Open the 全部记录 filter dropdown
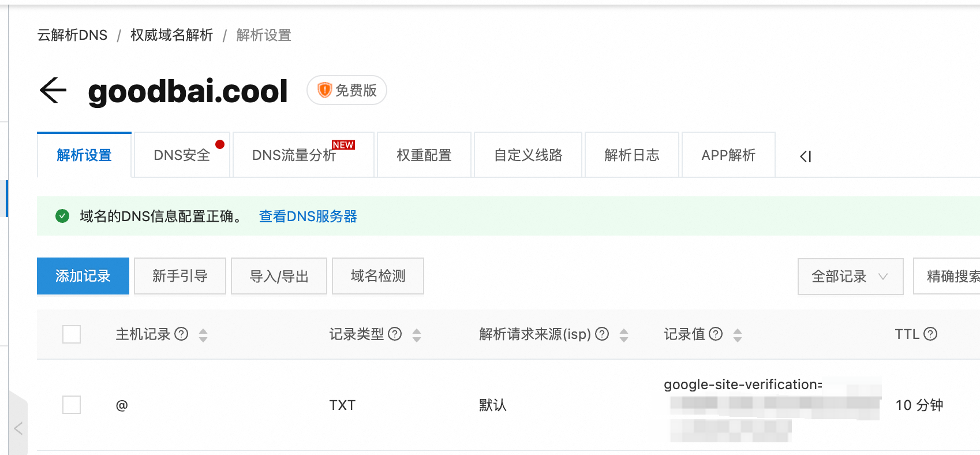The height and width of the screenshot is (455, 980). 850,277
